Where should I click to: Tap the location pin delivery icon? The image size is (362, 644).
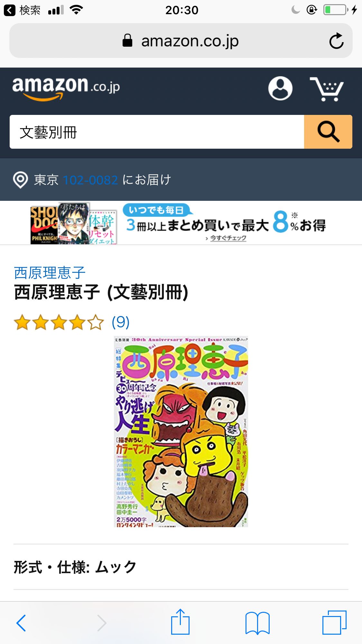(x=20, y=180)
